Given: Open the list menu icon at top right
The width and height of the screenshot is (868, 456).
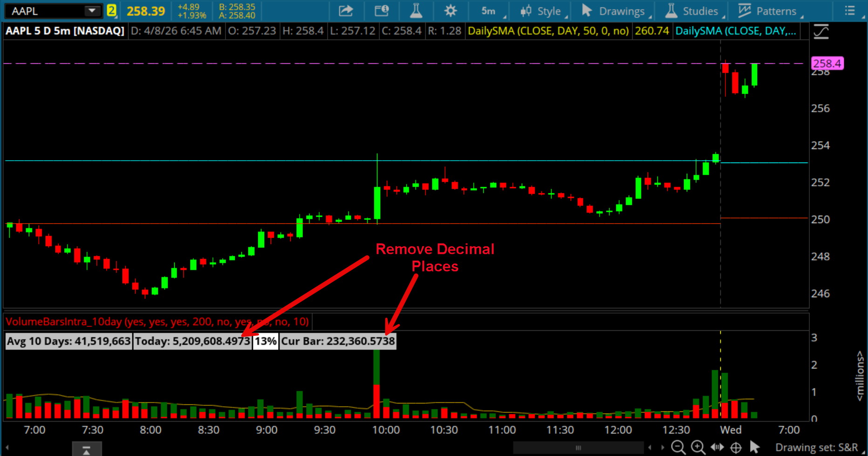Looking at the screenshot, I should (850, 11).
